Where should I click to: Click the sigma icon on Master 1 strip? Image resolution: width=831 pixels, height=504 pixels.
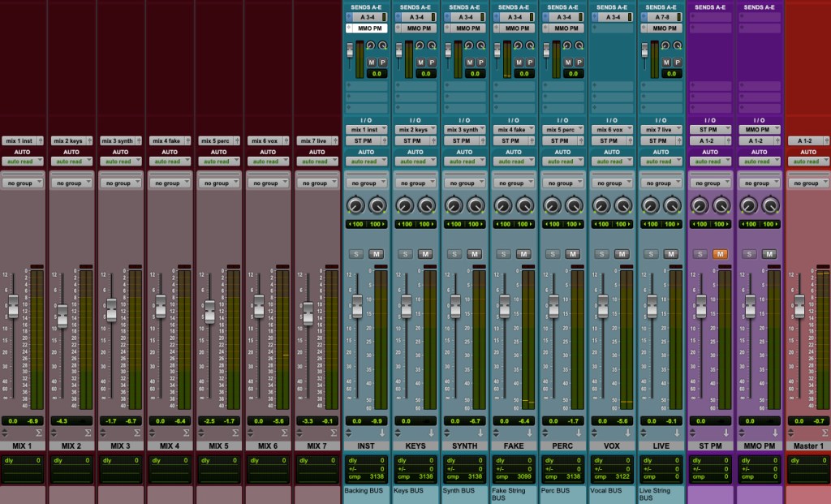click(824, 433)
